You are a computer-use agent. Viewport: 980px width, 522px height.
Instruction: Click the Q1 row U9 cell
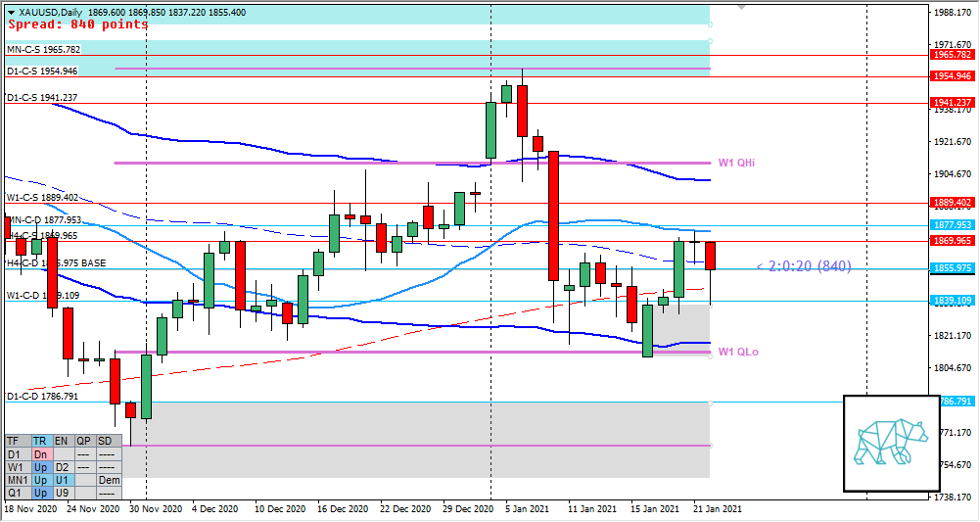62,493
